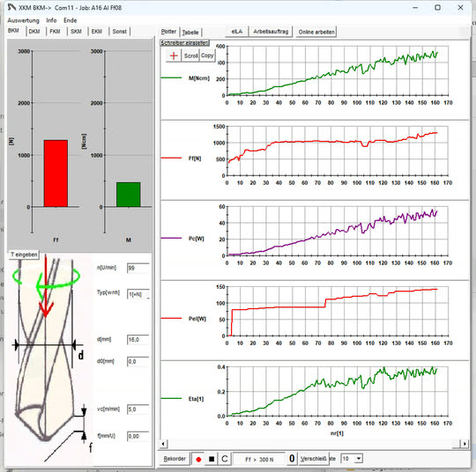476x472 pixels.
Task: Maximize the XKM BKM window
Action: pyautogui.click(x=437, y=8)
